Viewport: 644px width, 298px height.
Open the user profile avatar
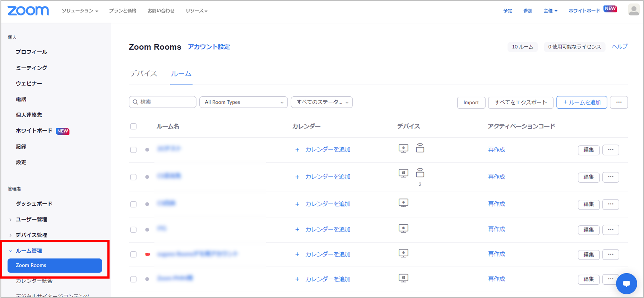pyautogui.click(x=634, y=10)
